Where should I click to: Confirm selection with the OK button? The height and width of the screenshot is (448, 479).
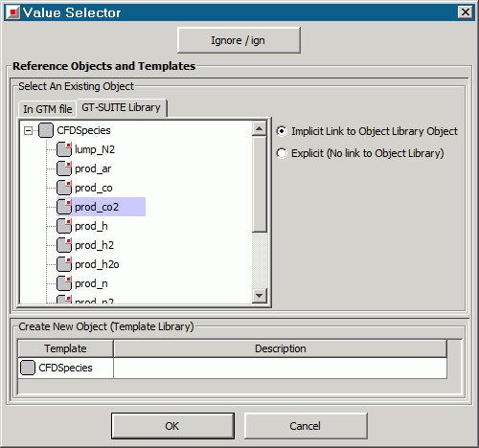[x=172, y=426]
